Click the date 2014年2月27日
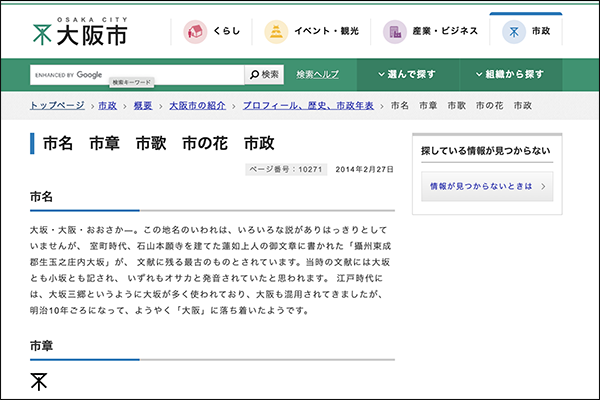600x400 pixels. 364,169
